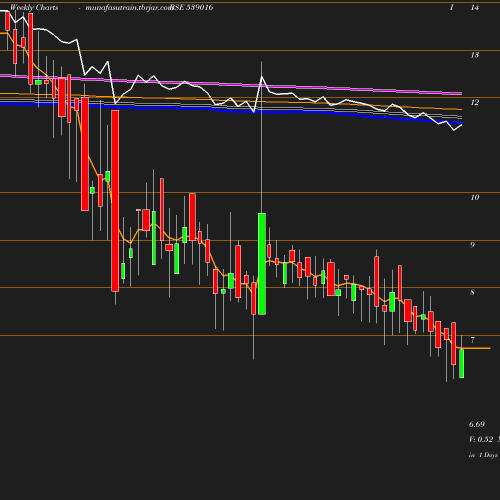Image resolution: width=500 pixels, height=500 pixels.
Task: Click the price axis label 9
Action: point(472,245)
